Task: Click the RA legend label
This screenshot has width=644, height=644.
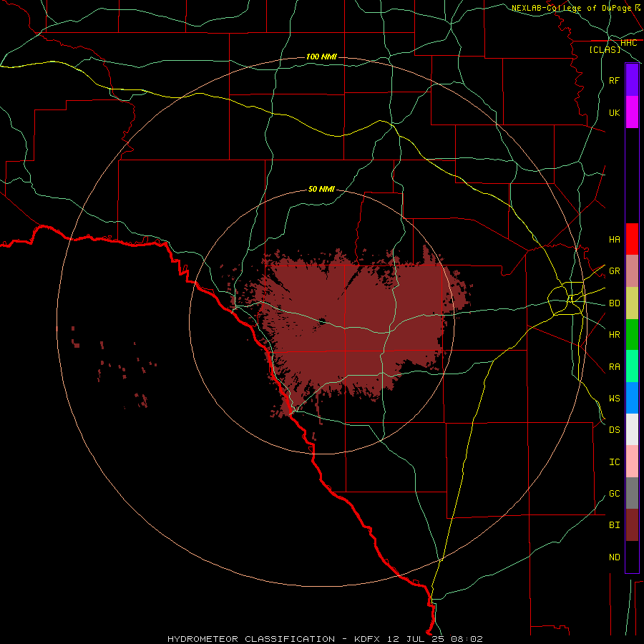Action: click(x=614, y=367)
